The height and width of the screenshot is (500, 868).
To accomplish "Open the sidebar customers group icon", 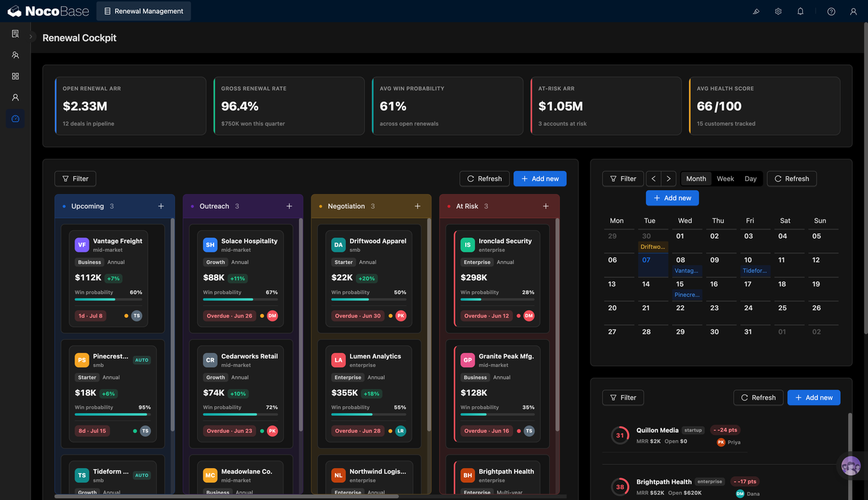I will [x=15, y=55].
